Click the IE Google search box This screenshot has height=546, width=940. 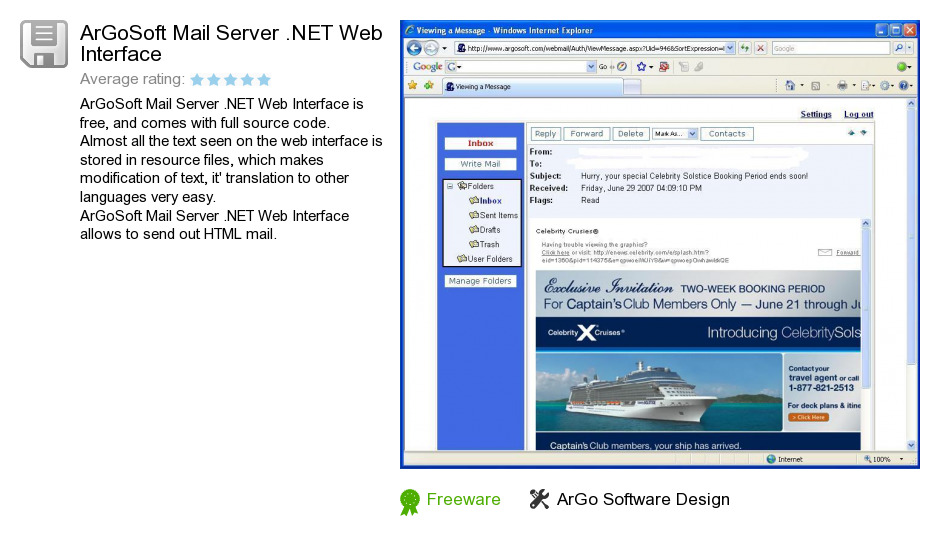tap(830, 48)
